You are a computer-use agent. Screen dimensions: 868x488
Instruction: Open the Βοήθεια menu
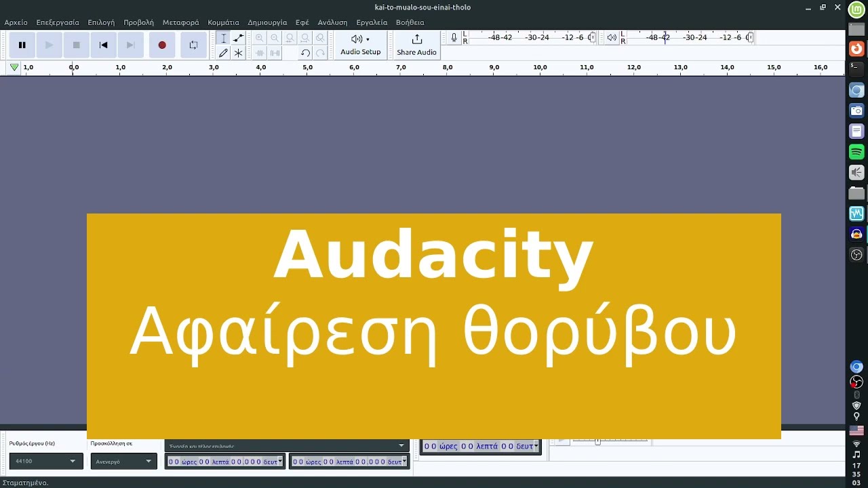click(x=410, y=22)
